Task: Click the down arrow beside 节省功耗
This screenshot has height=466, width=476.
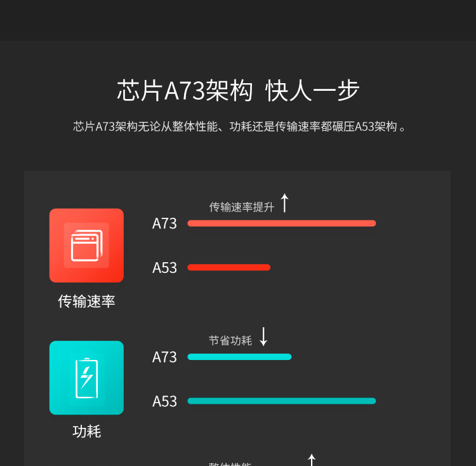Action: [x=263, y=336]
